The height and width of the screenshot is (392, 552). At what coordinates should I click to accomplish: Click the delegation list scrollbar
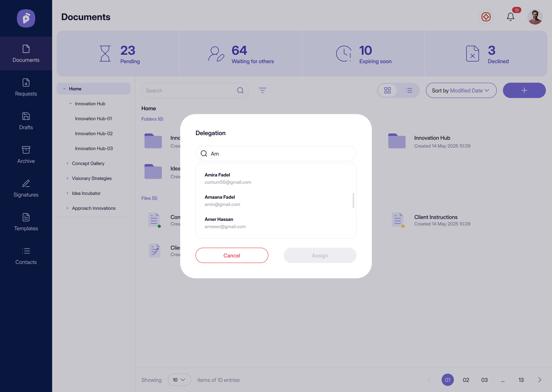click(353, 200)
